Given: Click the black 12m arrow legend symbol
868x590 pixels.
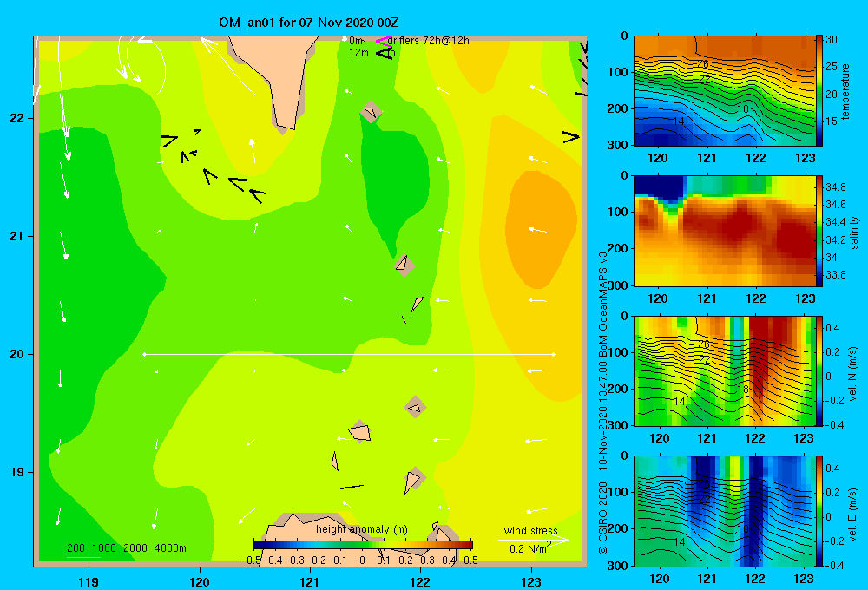Looking at the screenshot, I should (385, 54).
